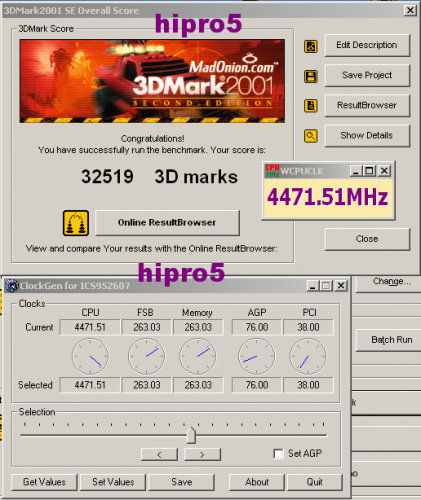Click the Current AGP 76.00 field
Image resolution: width=421 pixels, height=500 pixels.
click(257, 327)
